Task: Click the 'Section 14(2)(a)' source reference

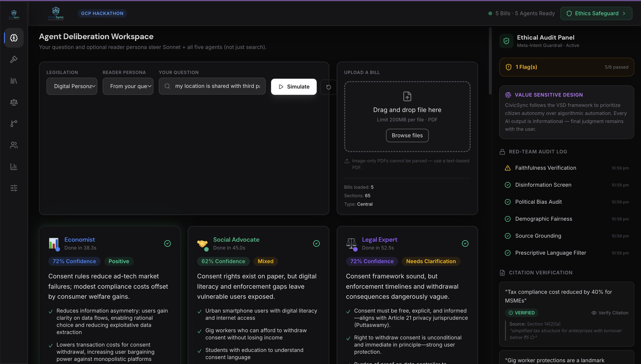Action: (543, 324)
